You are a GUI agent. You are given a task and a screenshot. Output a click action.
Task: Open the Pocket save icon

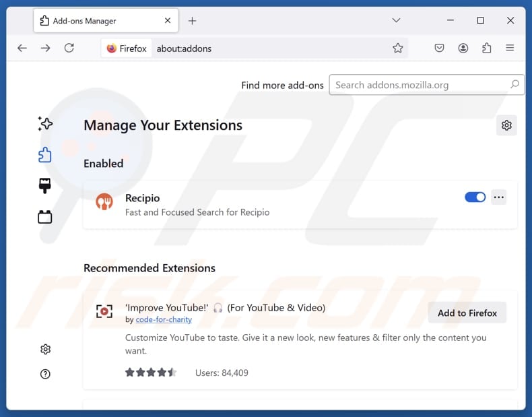(x=439, y=48)
